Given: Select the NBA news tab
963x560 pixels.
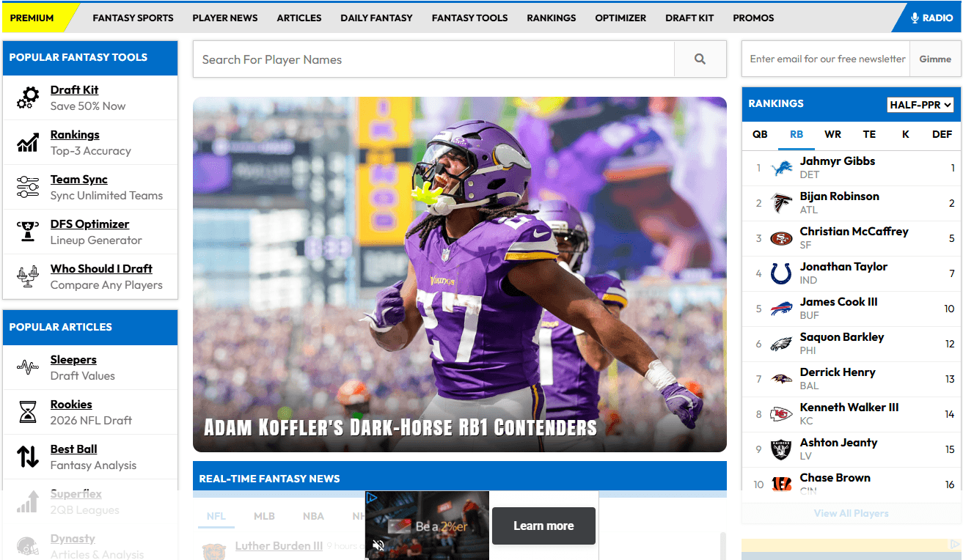Looking at the screenshot, I should coord(313,516).
